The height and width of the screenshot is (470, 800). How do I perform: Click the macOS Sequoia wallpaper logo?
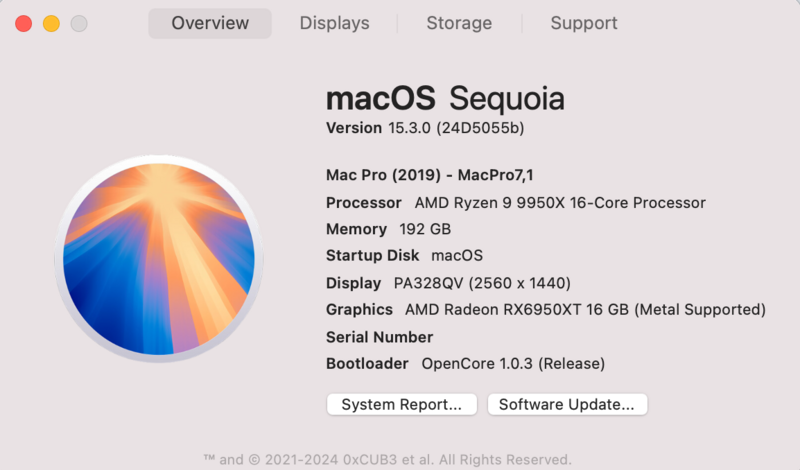point(158,257)
